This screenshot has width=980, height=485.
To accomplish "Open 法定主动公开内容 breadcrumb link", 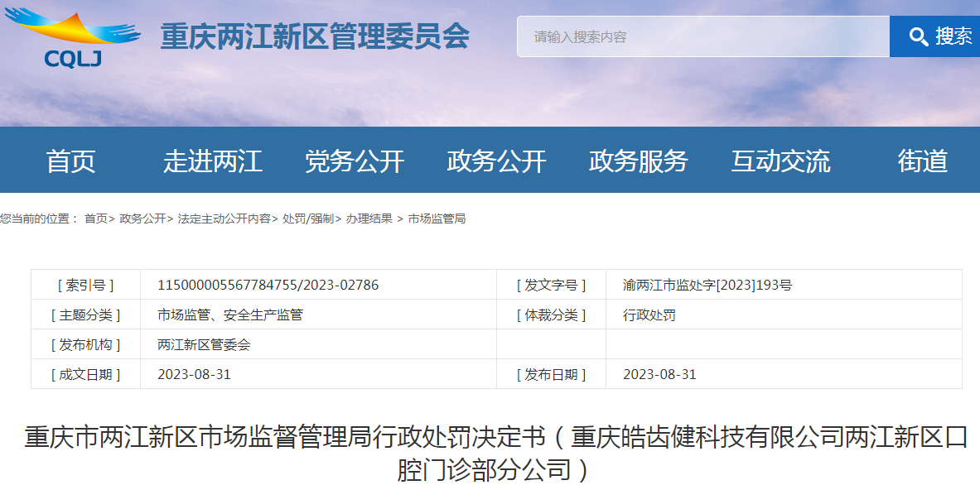I will (x=224, y=218).
